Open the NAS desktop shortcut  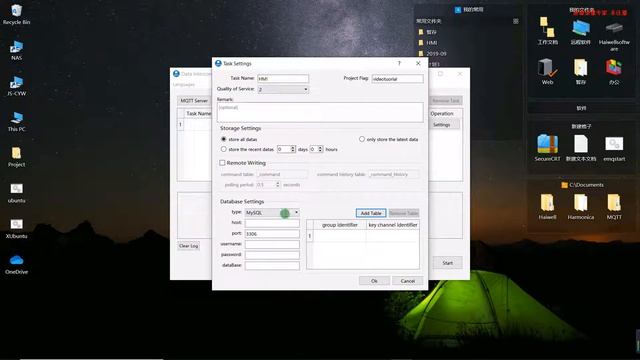pos(16,50)
